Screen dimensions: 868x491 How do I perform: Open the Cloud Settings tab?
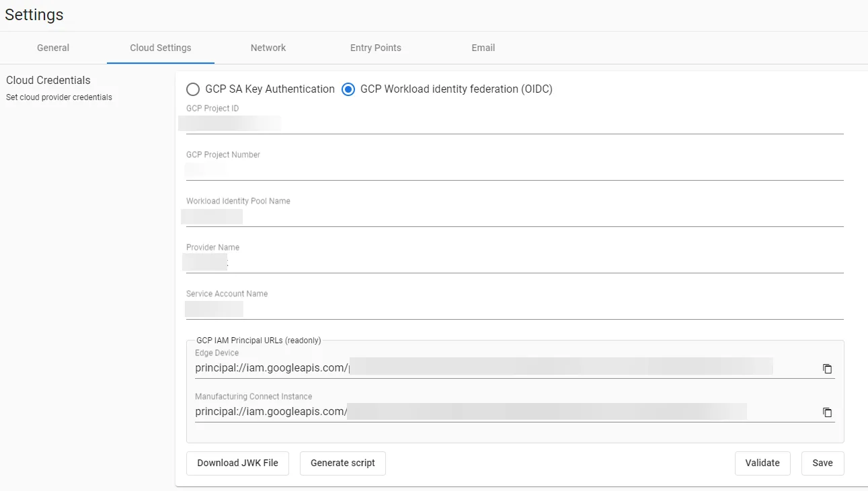click(161, 48)
